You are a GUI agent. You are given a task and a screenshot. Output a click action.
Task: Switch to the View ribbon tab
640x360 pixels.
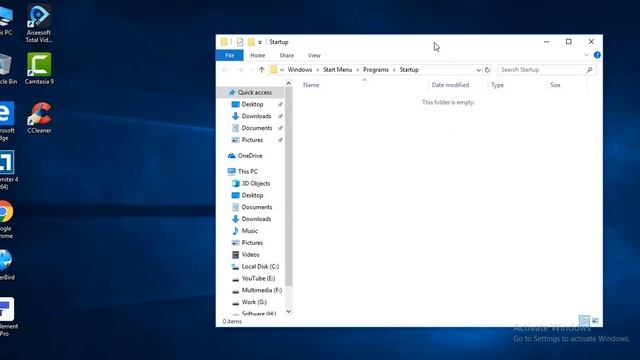pos(314,55)
